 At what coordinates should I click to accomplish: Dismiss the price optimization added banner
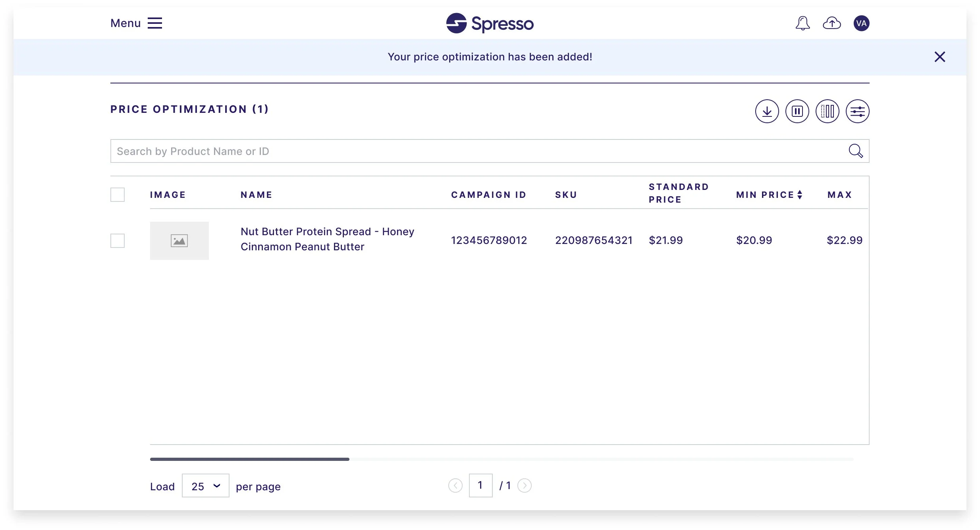[939, 57]
